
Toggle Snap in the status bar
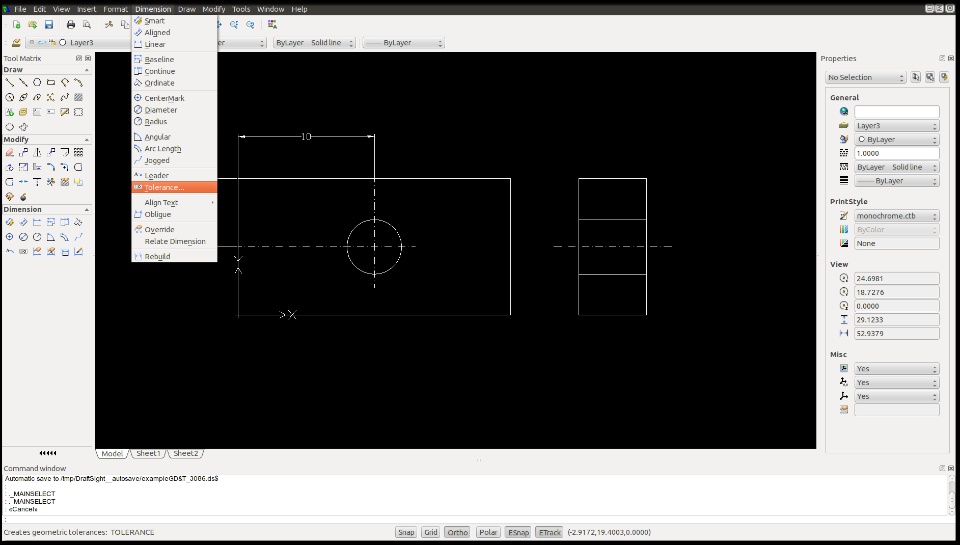[406, 532]
